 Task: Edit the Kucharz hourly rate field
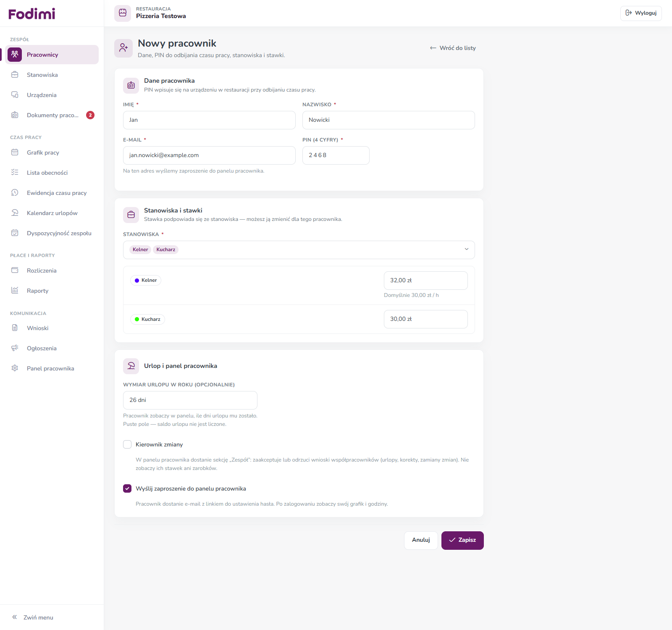coord(425,319)
